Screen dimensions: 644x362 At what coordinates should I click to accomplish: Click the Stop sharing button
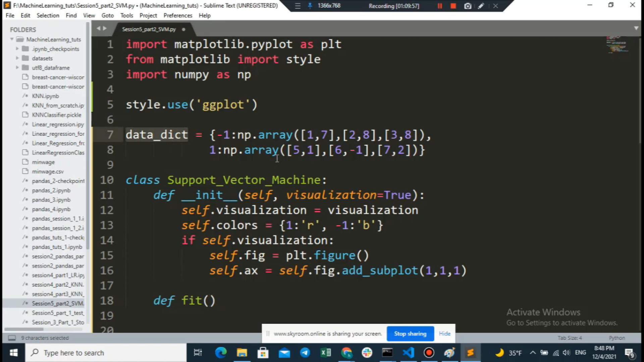(410, 334)
